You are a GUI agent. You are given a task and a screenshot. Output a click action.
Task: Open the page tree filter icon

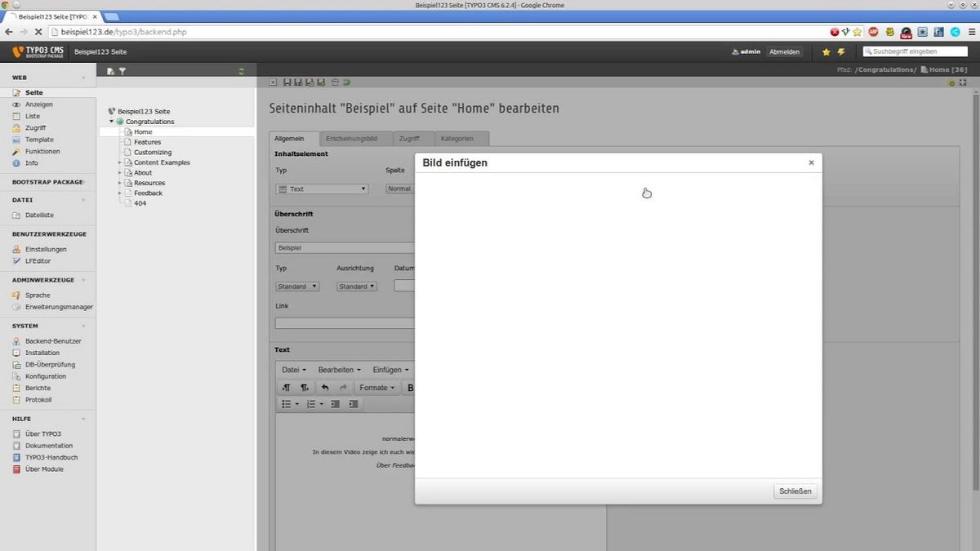(122, 71)
